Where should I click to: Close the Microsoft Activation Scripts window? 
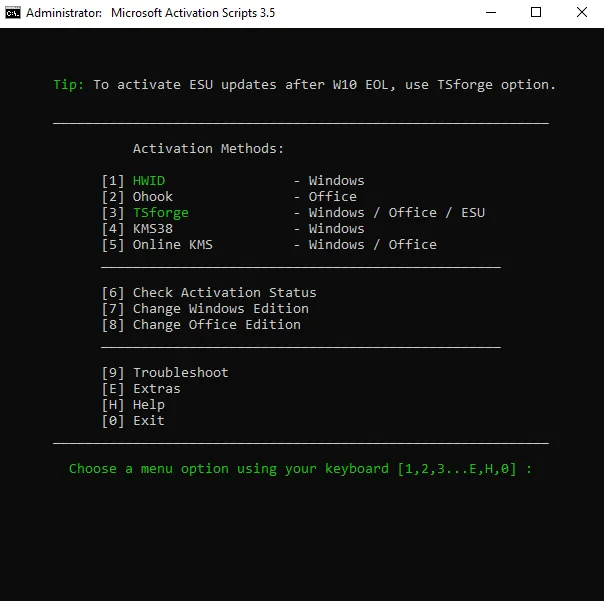(x=582, y=13)
